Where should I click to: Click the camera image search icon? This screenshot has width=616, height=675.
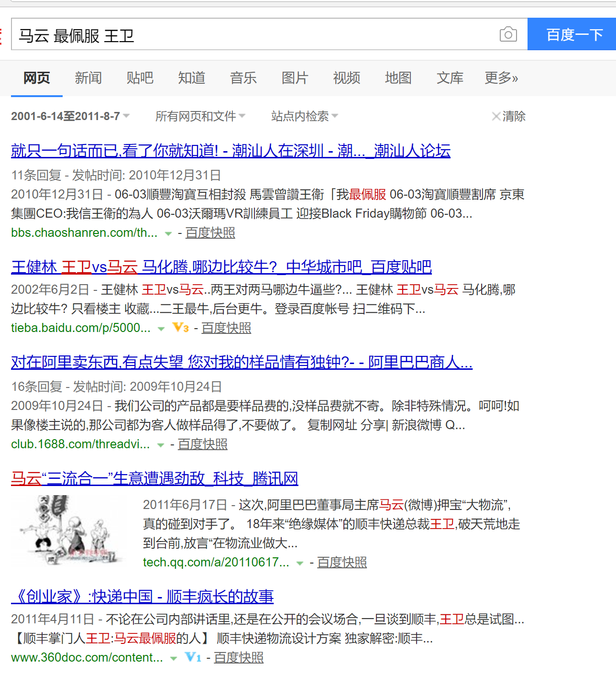tap(508, 34)
